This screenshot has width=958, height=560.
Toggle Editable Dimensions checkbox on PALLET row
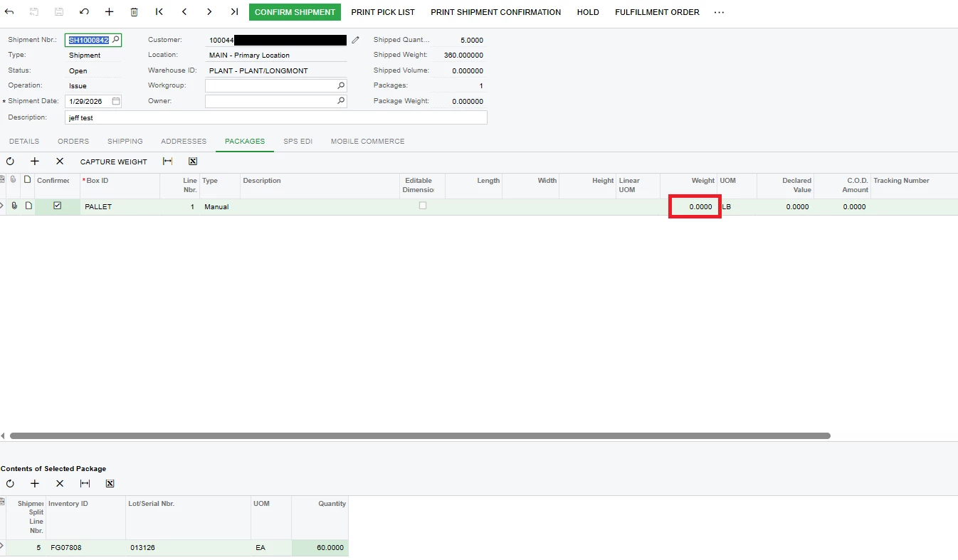coord(423,206)
